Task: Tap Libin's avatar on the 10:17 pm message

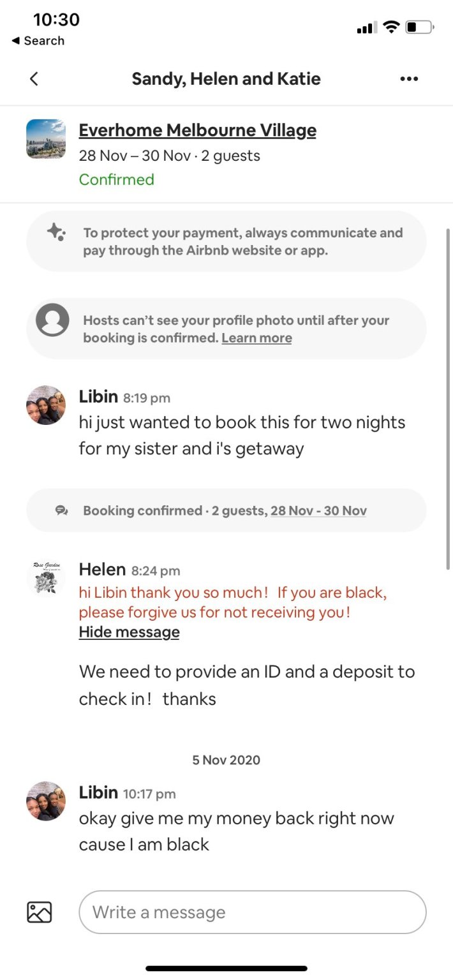Action: pos(46,801)
